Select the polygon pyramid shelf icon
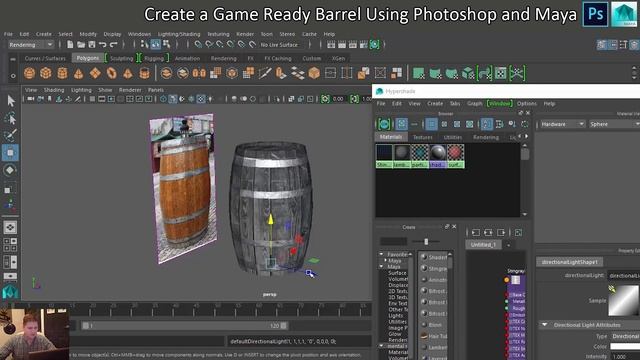This screenshot has height=360, width=640. click(x=128, y=73)
